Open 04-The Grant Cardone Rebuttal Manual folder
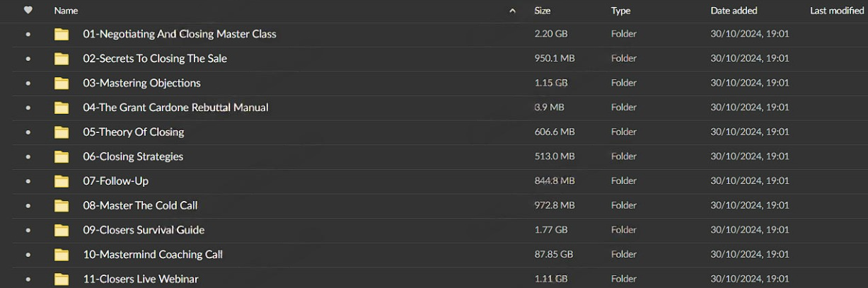This screenshot has height=288, width=868. click(x=175, y=108)
